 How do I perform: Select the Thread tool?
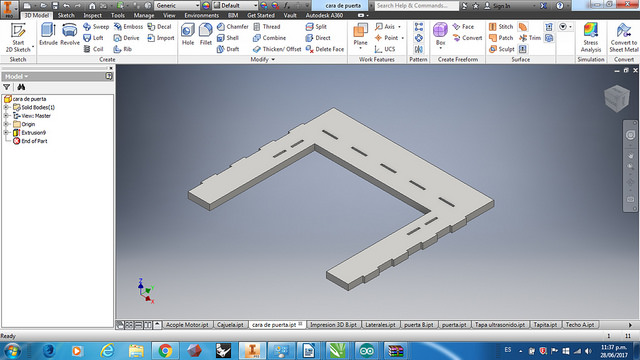point(267,27)
